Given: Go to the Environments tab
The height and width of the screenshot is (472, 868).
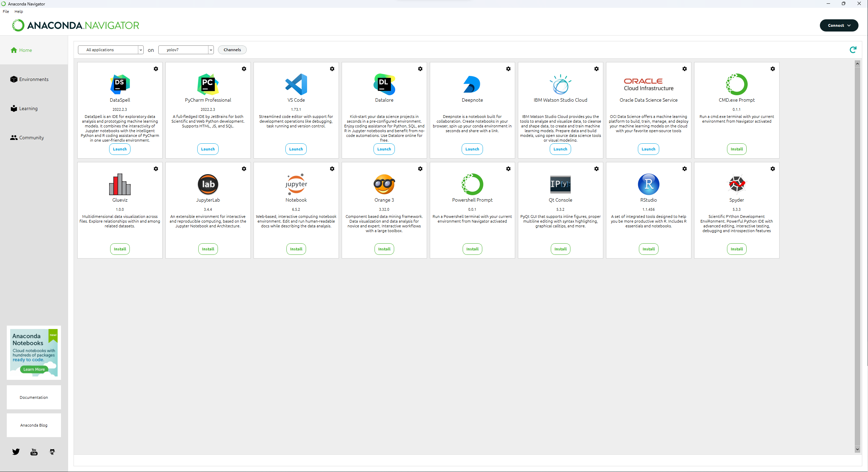Looking at the screenshot, I should (x=34, y=79).
